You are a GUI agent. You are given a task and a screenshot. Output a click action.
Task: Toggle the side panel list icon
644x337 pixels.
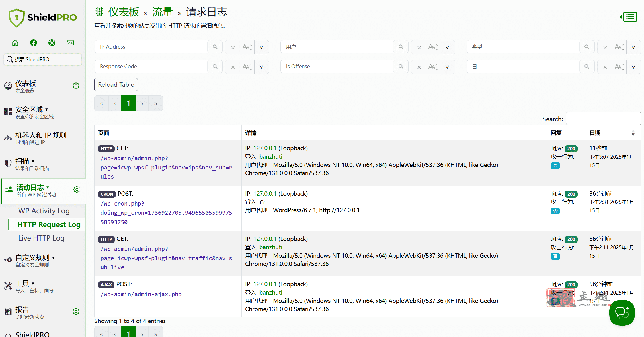tap(628, 17)
